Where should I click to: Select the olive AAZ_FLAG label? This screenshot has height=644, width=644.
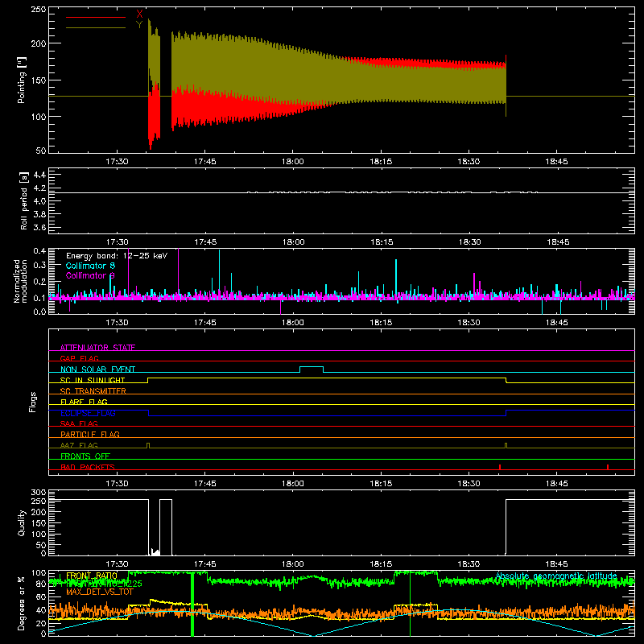[x=79, y=445]
